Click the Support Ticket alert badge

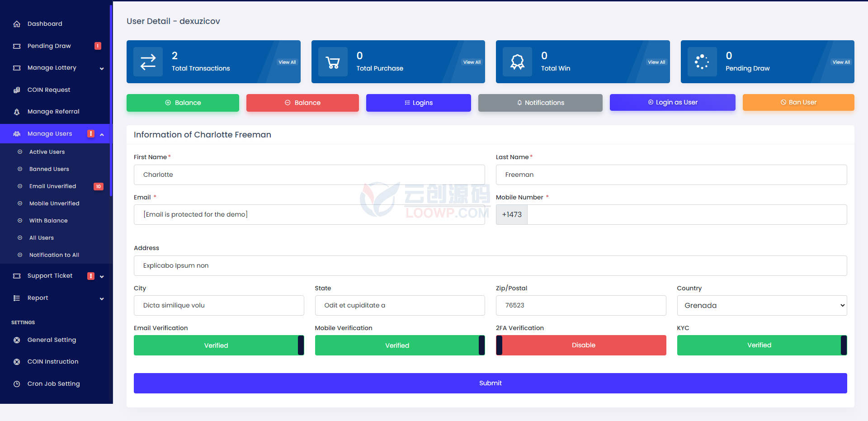point(91,276)
